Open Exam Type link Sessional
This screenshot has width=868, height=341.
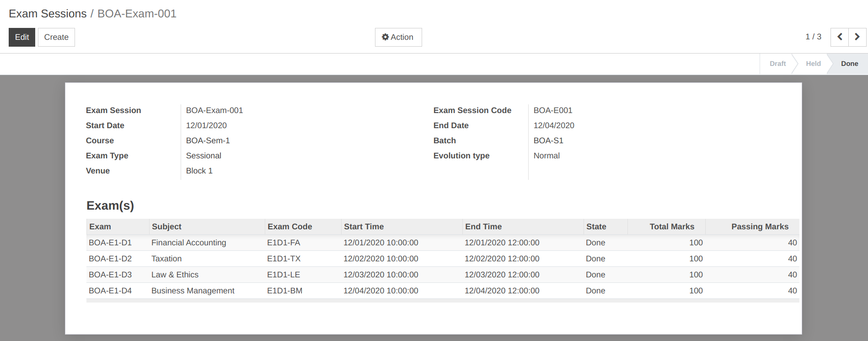click(x=204, y=156)
